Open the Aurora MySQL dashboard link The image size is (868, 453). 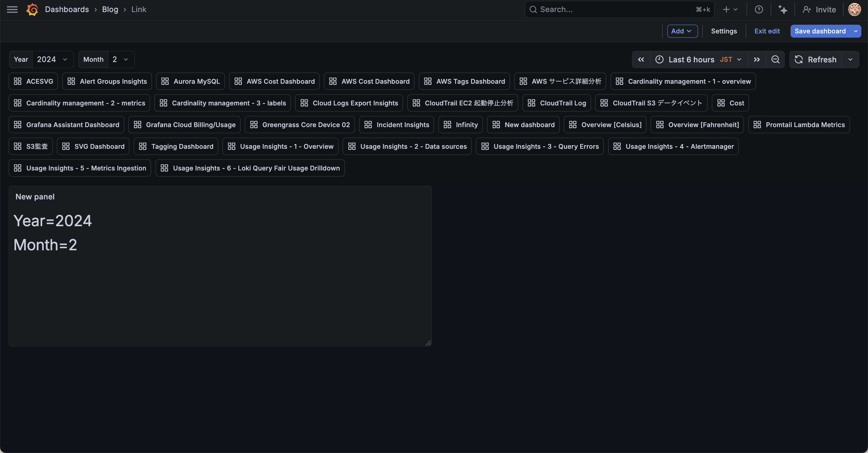[x=190, y=81]
